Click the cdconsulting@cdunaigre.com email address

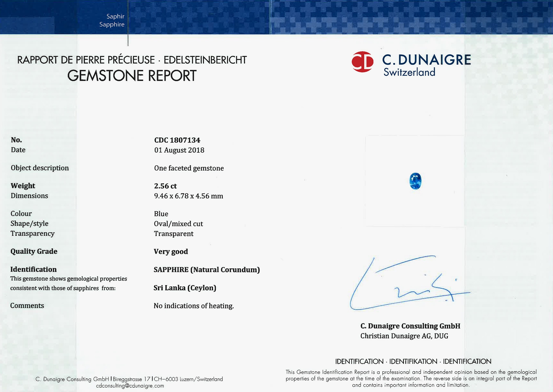click(x=130, y=386)
